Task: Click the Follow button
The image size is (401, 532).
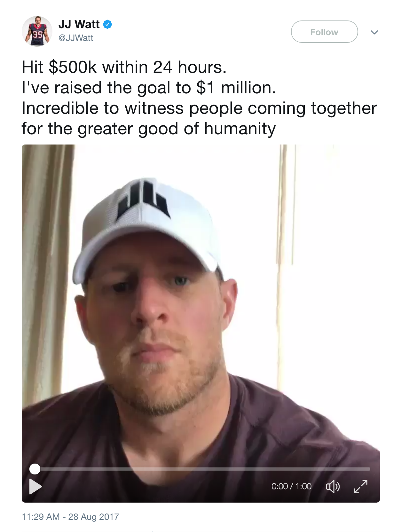Action: (x=324, y=32)
